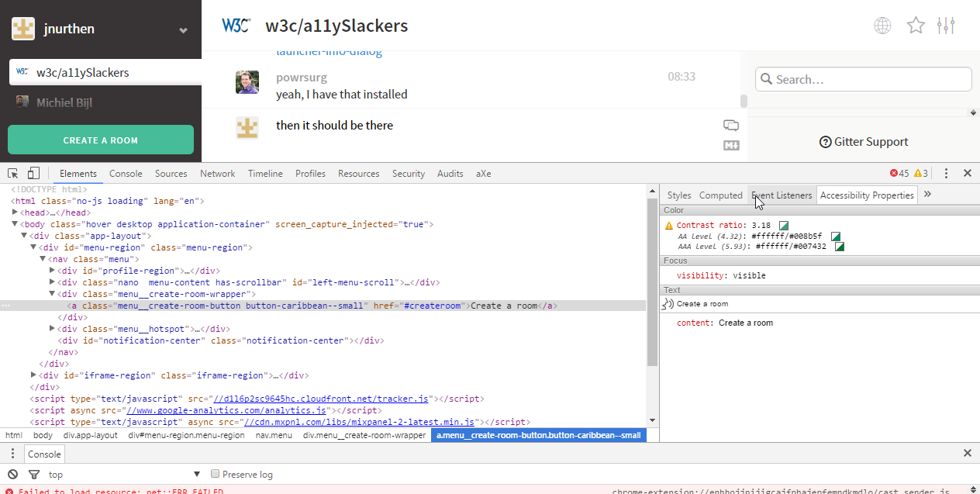980x494 pixels.
Task: Click the globe icon in the header
Action: pos(882,26)
